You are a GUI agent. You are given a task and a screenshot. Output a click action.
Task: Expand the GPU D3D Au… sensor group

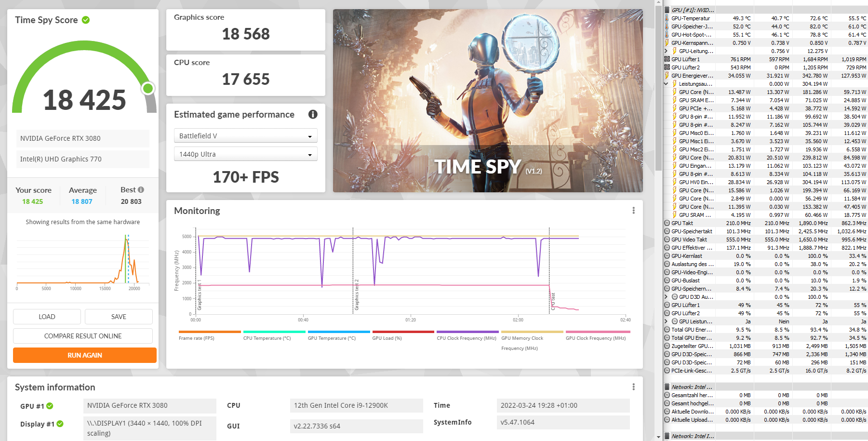[x=667, y=297]
